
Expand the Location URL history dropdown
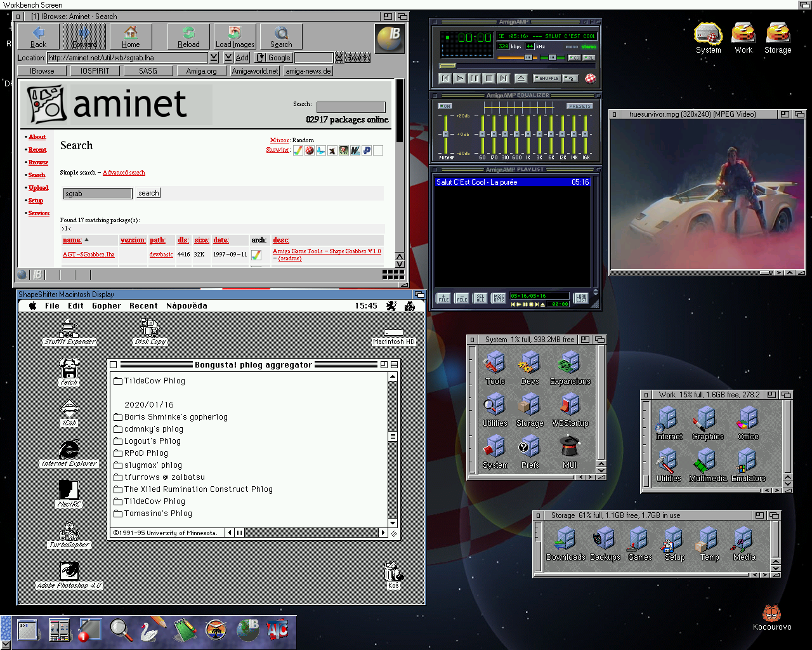pyautogui.click(x=214, y=58)
